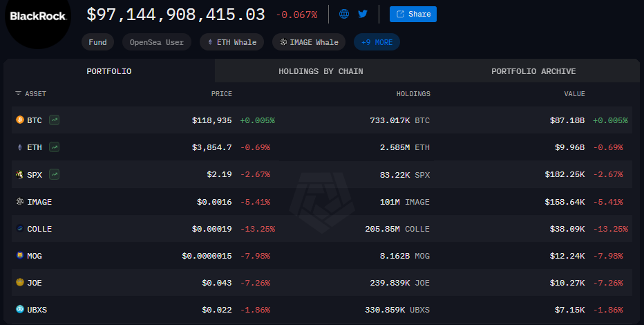Select the ETH Whale tag
644x325 pixels.
(231, 42)
